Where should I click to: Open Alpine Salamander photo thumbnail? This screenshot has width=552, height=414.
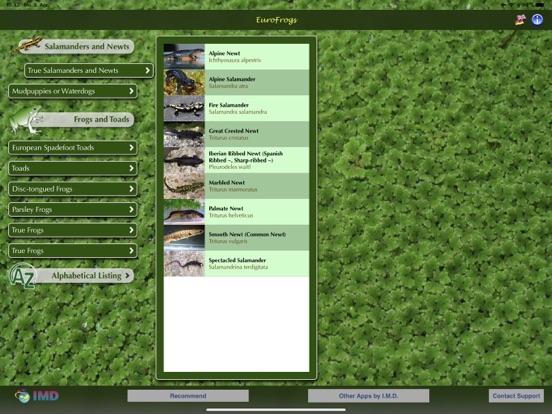click(x=184, y=82)
